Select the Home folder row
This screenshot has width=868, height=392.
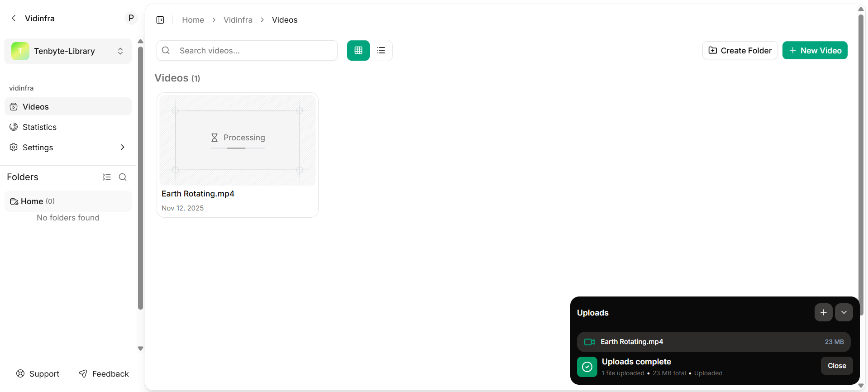tap(68, 201)
